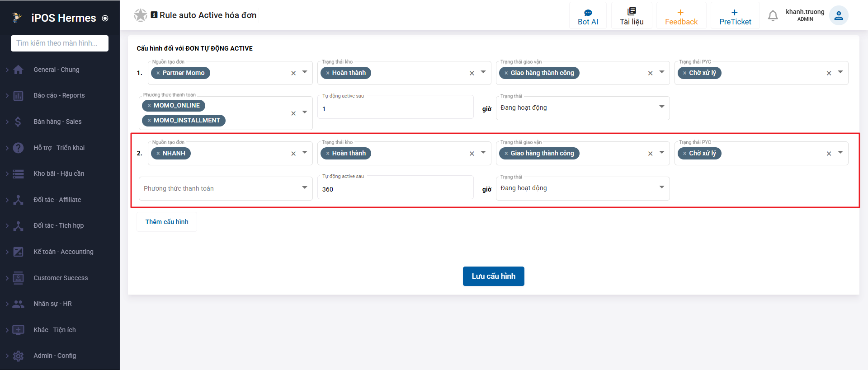The width and height of the screenshot is (868, 370).
Task: Click the notification bell icon
Action: tap(773, 16)
